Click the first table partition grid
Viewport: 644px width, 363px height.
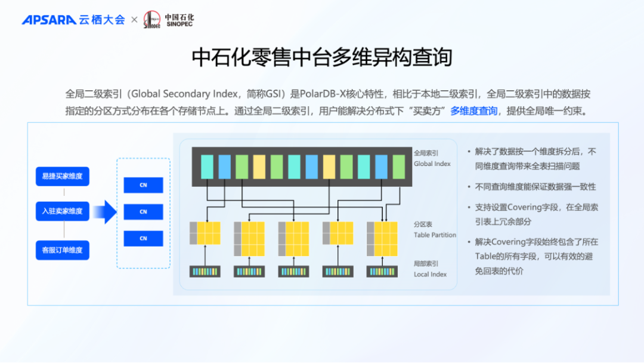coord(205,233)
